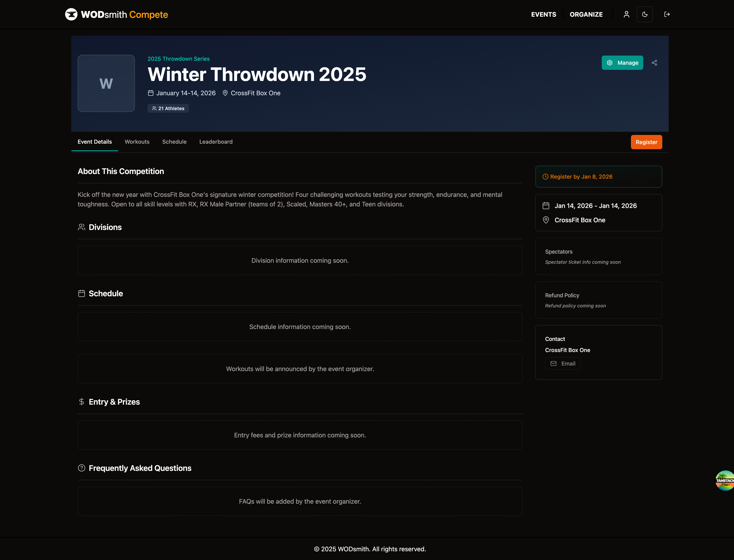Screen dimensions: 734x560
Task: Click the Email contact button
Action: [562, 364]
